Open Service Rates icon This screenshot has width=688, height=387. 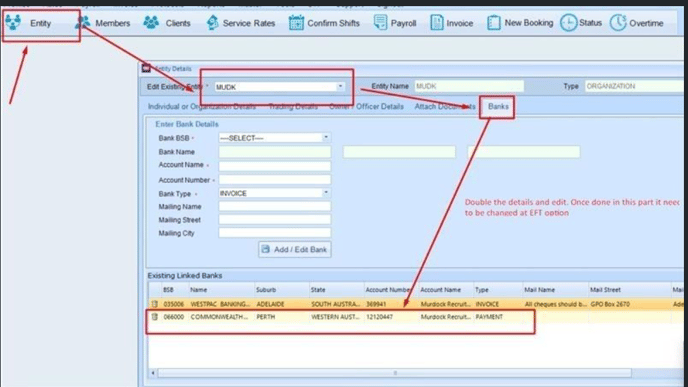pyautogui.click(x=212, y=22)
